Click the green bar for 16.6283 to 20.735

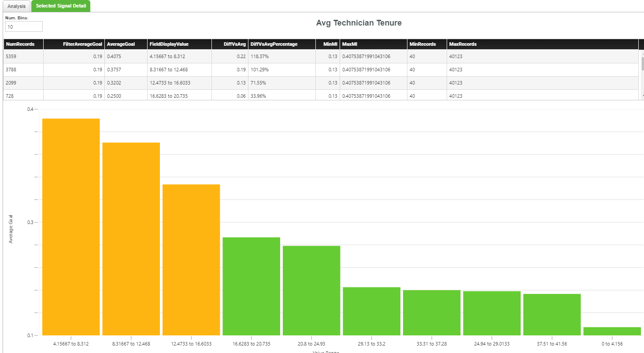(x=252, y=286)
